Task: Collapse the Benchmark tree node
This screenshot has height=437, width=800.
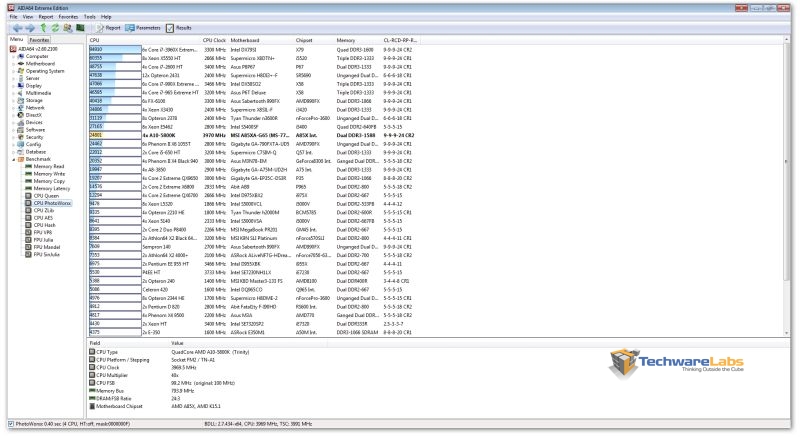Action: coord(14,160)
